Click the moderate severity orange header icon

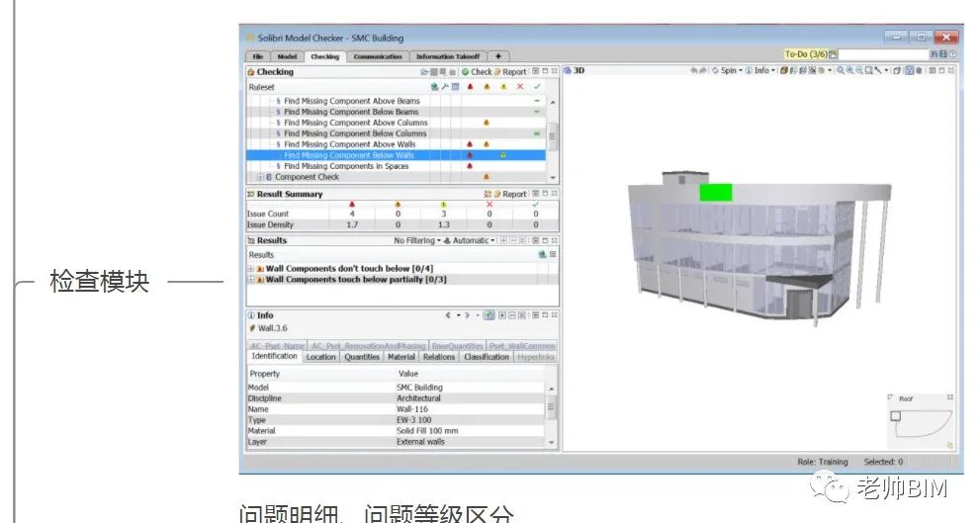pyautogui.click(x=487, y=87)
